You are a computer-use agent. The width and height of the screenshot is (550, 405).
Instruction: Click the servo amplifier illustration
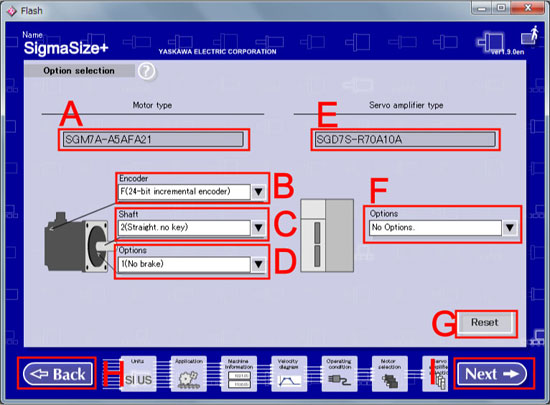(x=327, y=236)
